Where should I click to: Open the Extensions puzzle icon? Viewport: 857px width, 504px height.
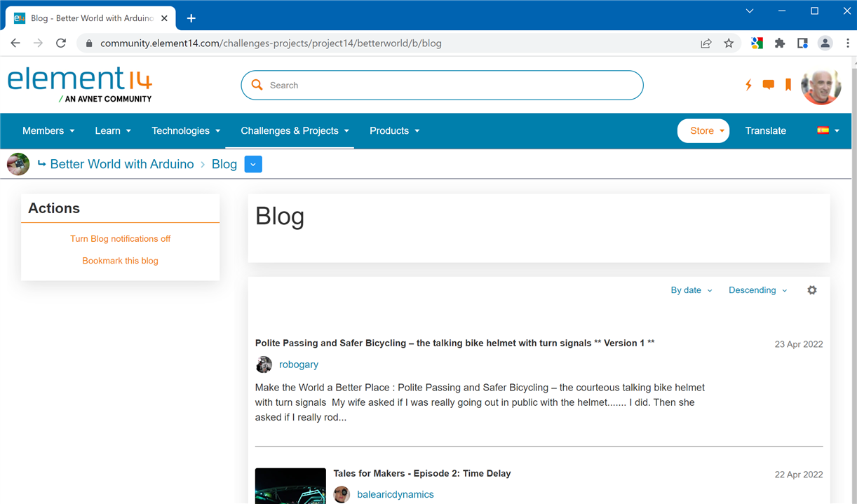[780, 43]
